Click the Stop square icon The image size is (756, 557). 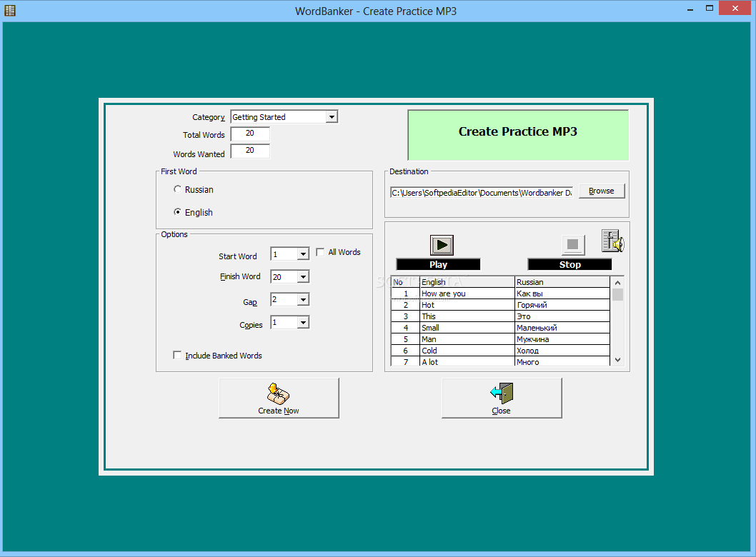point(573,245)
